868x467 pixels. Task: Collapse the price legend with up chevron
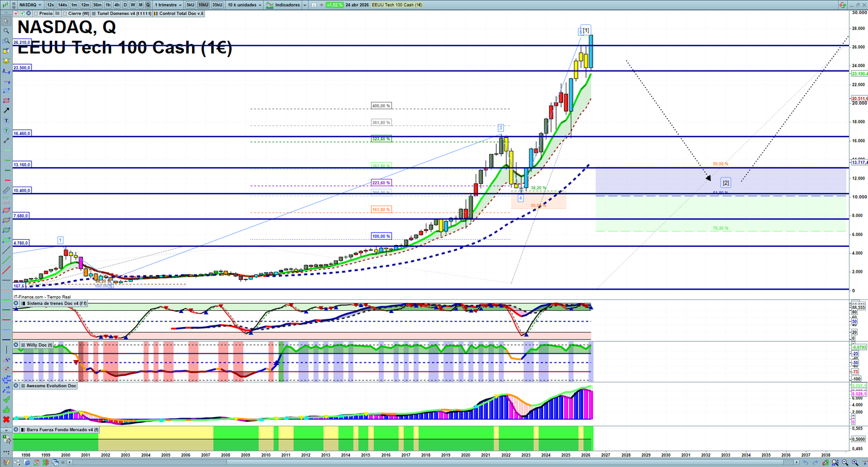click(x=6, y=14)
